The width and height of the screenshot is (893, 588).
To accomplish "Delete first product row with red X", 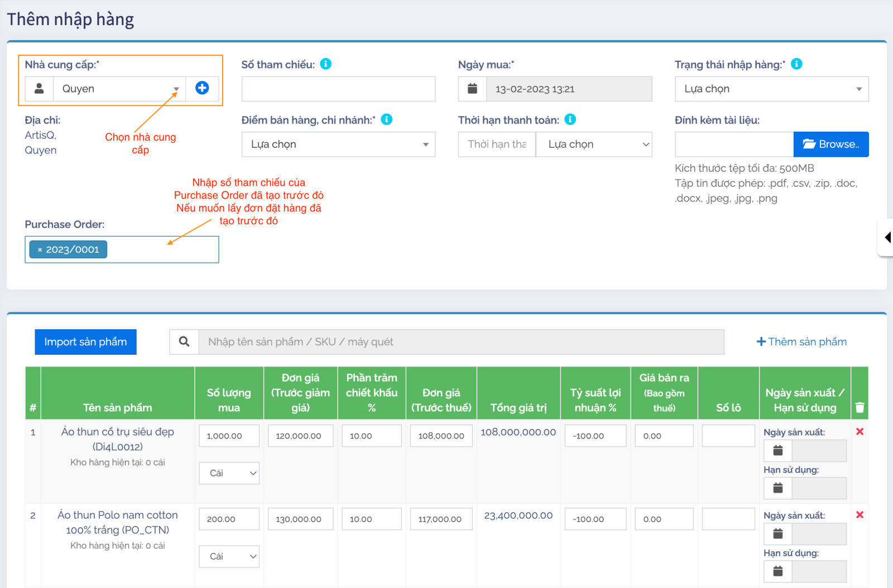I will coord(860,432).
